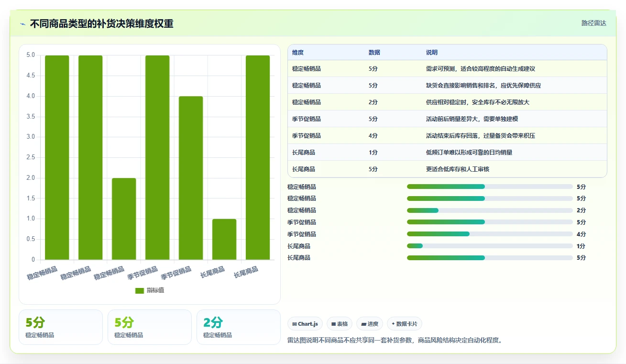This screenshot has height=364, width=626.
Task: Click the 长尾商品 chart bar reaching 5.0
Action: pos(258,157)
